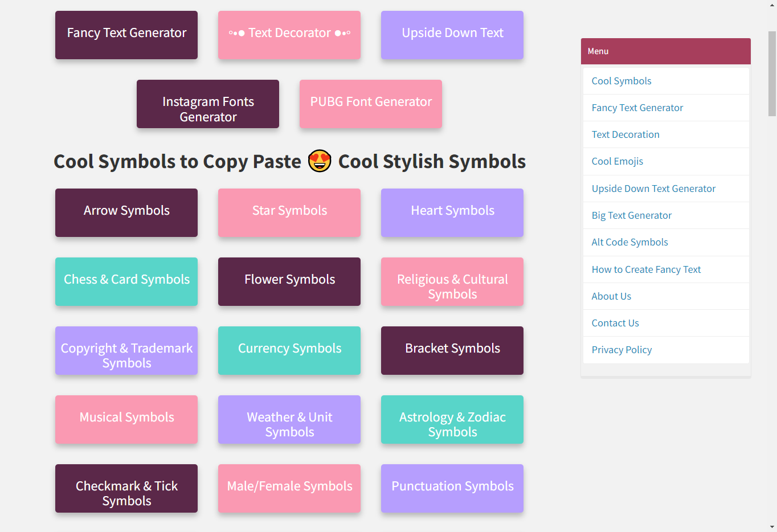Browse Arrow Symbols category
Image resolution: width=777 pixels, height=532 pixels.
pyautogui.click(x=126, y=212)
